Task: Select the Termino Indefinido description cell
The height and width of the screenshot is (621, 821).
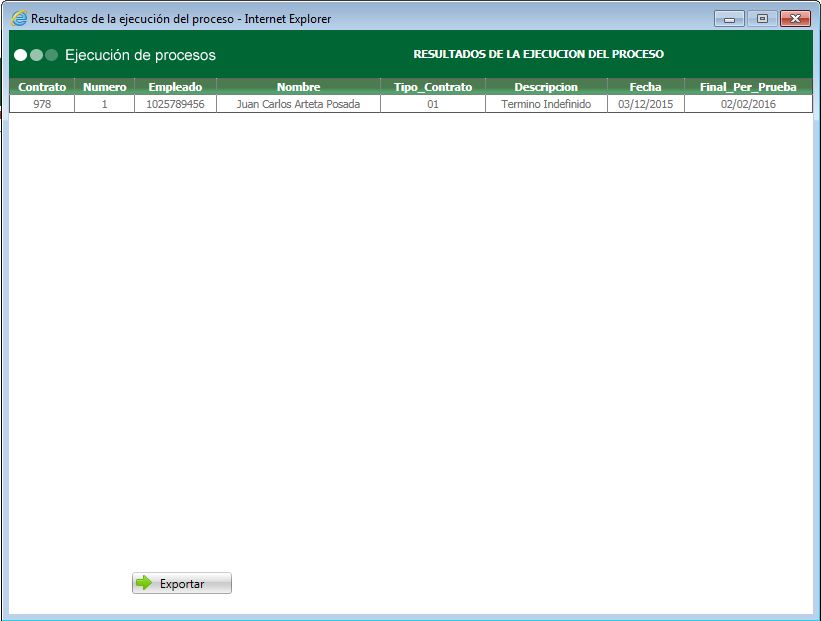Action: click(x=546, y=103)
